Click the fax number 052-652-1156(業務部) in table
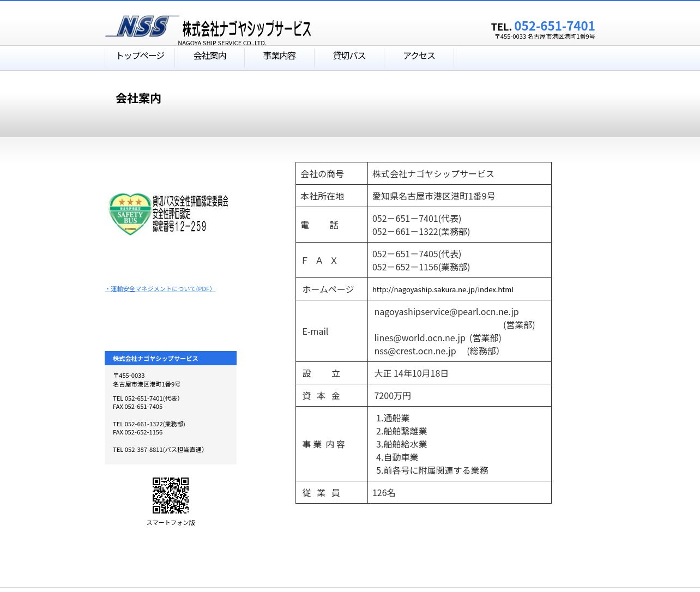The height and width of the screenshot is (592, 700). [x=421, y=267]
